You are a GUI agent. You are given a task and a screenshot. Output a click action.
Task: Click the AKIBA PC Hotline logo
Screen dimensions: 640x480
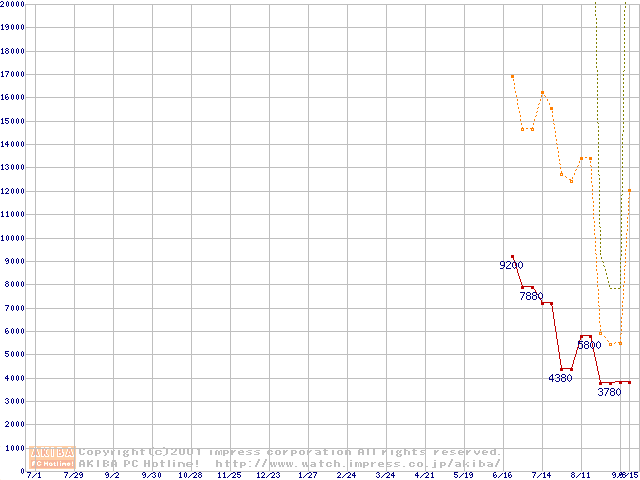[53, 457]
